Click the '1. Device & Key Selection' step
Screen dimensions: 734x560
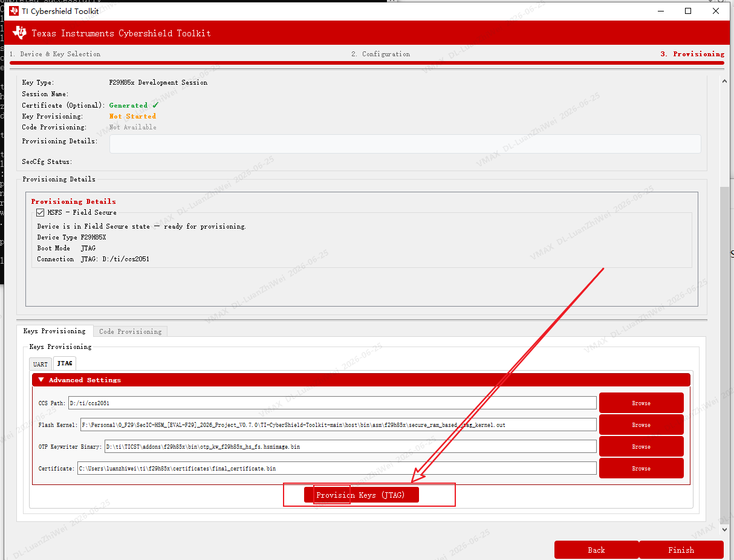[x=55, y=54]
